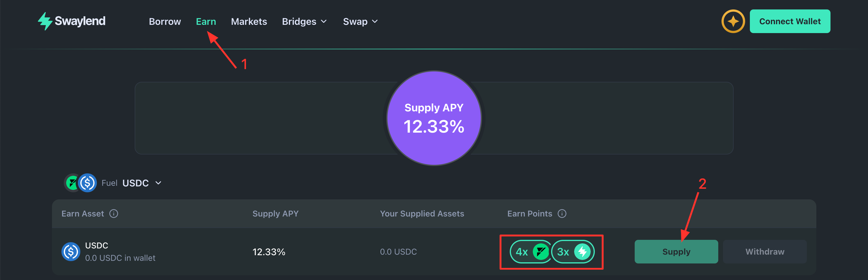Click the Swaylend lightning bolt logo
This screenshot has height=280, width=868.
click(x=45, y=21)
